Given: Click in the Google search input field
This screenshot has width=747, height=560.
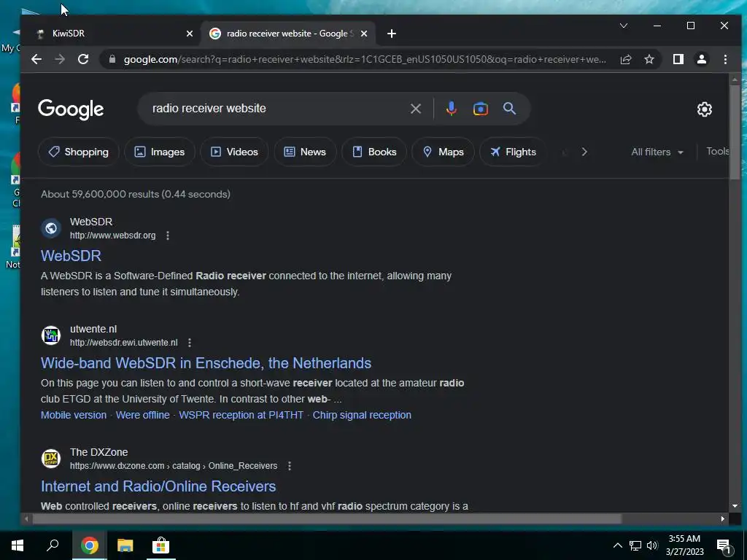Looking at the screenshot, I should pyautogui.click(x=278, y=109).
